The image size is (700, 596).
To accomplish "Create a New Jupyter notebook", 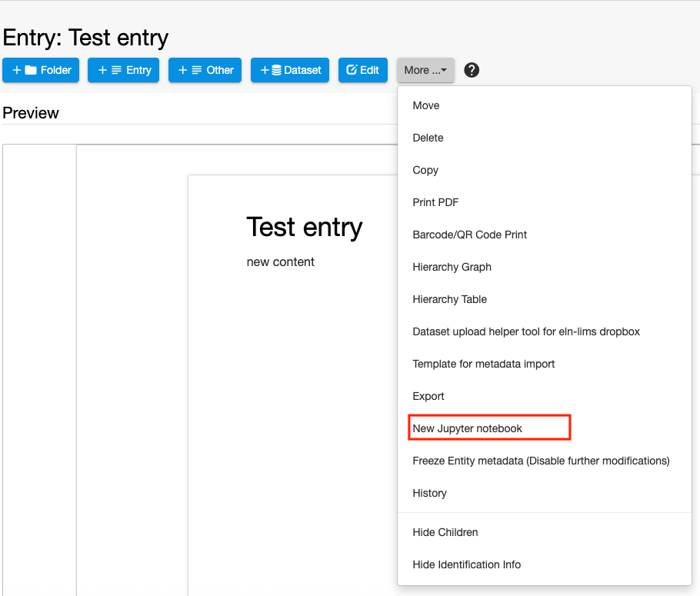I will tap(544, 428).
